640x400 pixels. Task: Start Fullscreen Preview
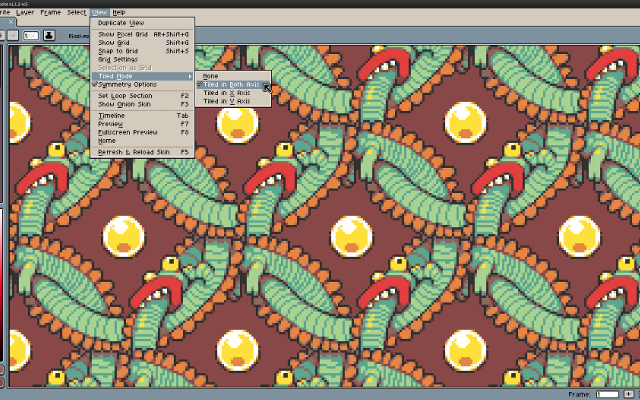coord(142,132)
